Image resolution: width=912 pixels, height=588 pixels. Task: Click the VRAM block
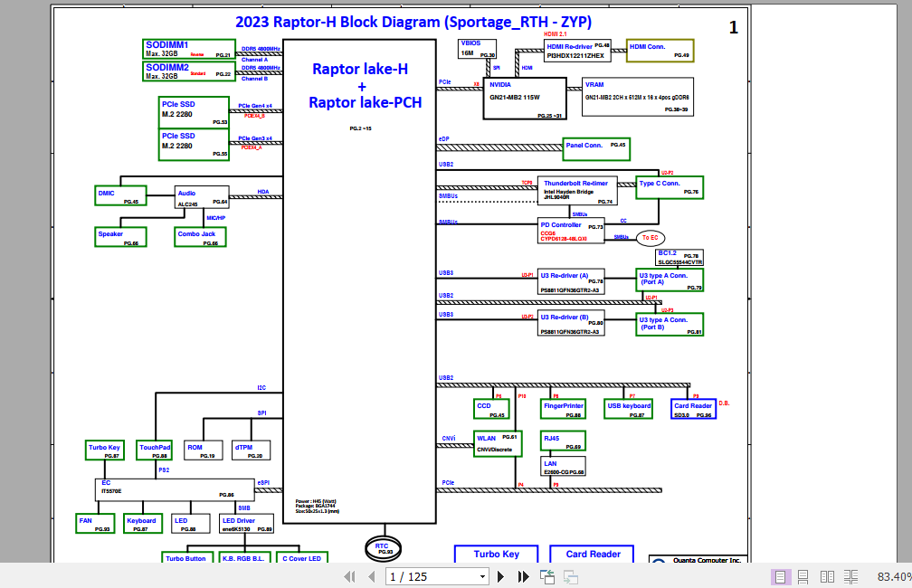(x=638, y=97)
